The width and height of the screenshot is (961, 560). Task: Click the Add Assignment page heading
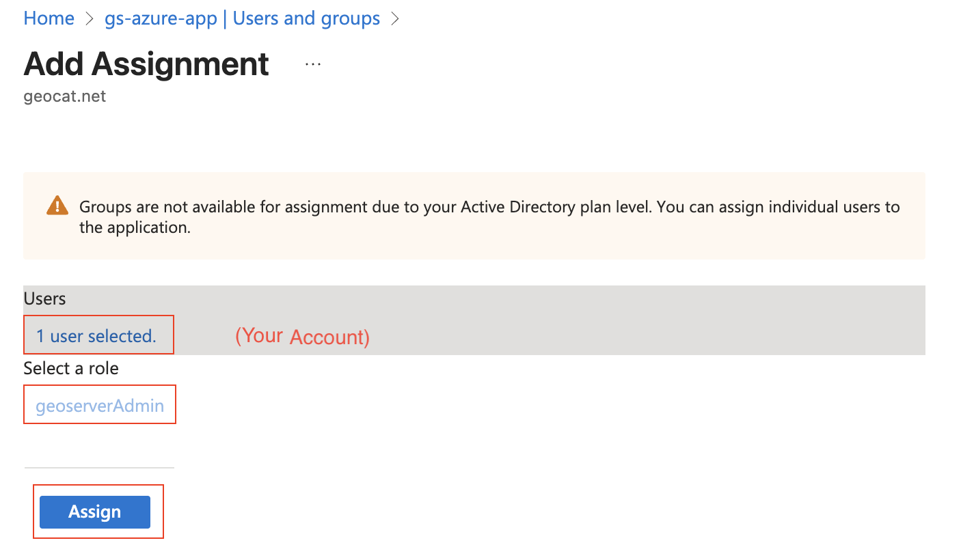click(146, 64)
